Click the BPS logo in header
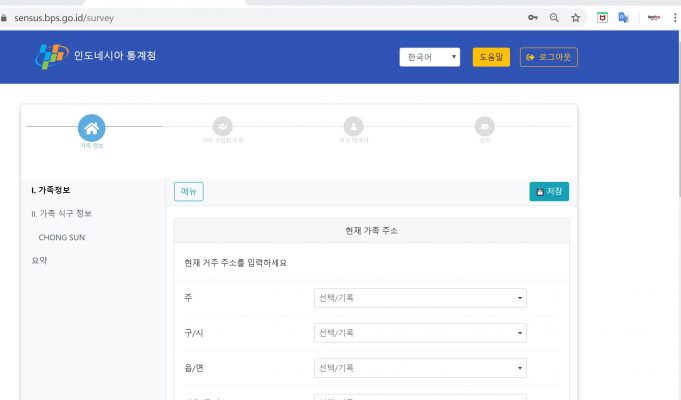681x400 pixels. pos(52,57)
